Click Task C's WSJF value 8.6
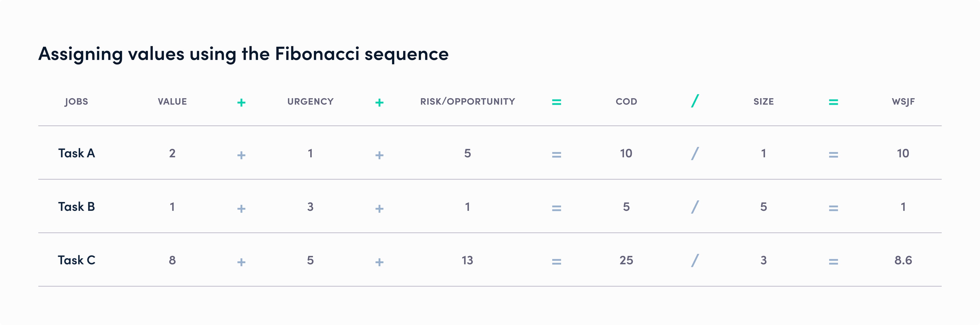 click(903, 260)
